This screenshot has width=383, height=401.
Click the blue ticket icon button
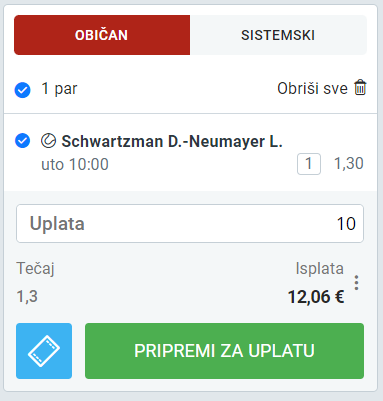point(44,351)
